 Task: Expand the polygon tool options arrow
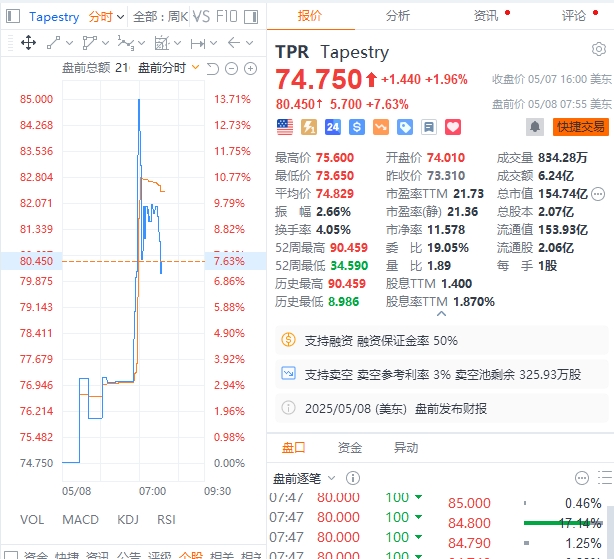click(105, 43)
